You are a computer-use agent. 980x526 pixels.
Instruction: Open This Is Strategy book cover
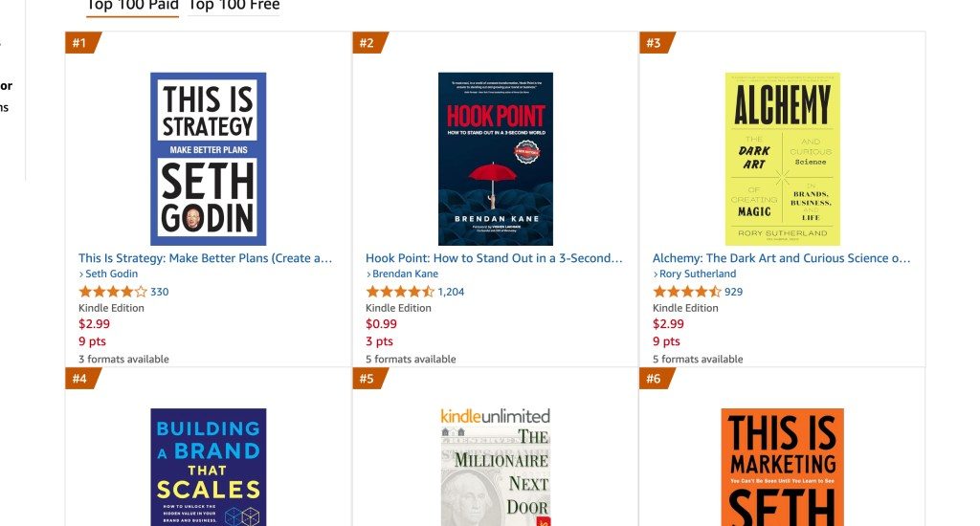[x=208, y=159]
